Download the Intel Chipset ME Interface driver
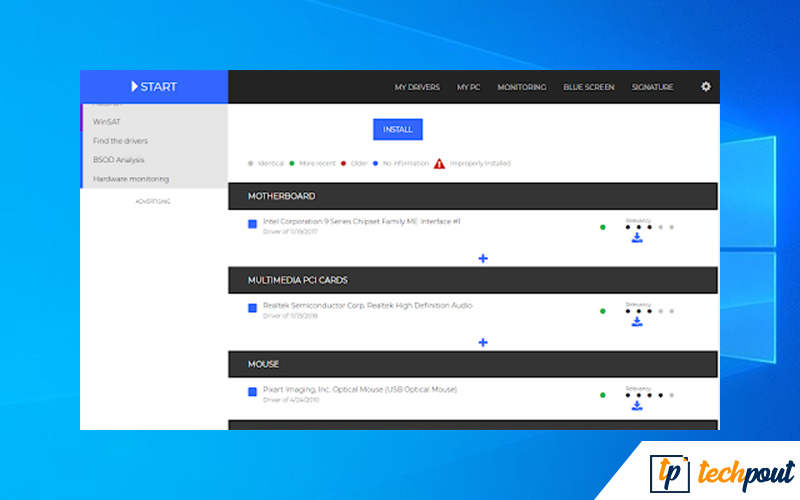The image size is (800, 500). click(636, 238)
